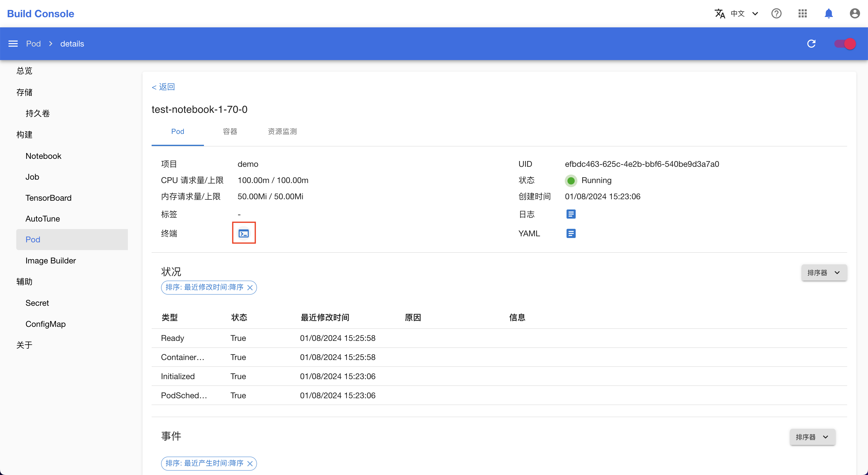868x475 pixels.
Task: Toggle the red switch in header
Action: pos(845,44)
